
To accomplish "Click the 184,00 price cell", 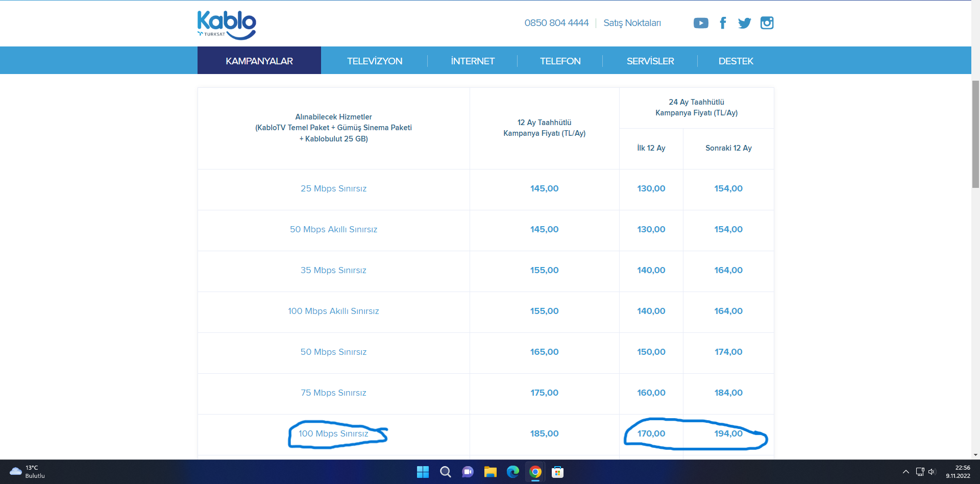I will click(x=728, y=393).
